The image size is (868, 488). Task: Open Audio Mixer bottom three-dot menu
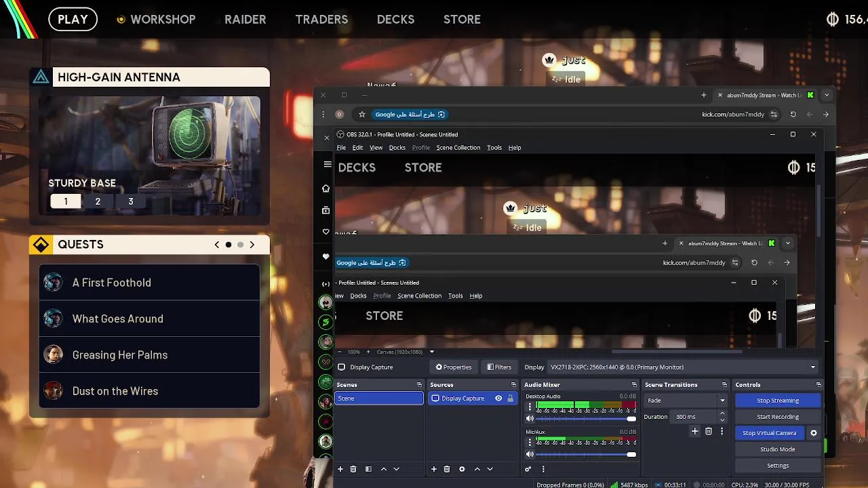click(542, 469)
